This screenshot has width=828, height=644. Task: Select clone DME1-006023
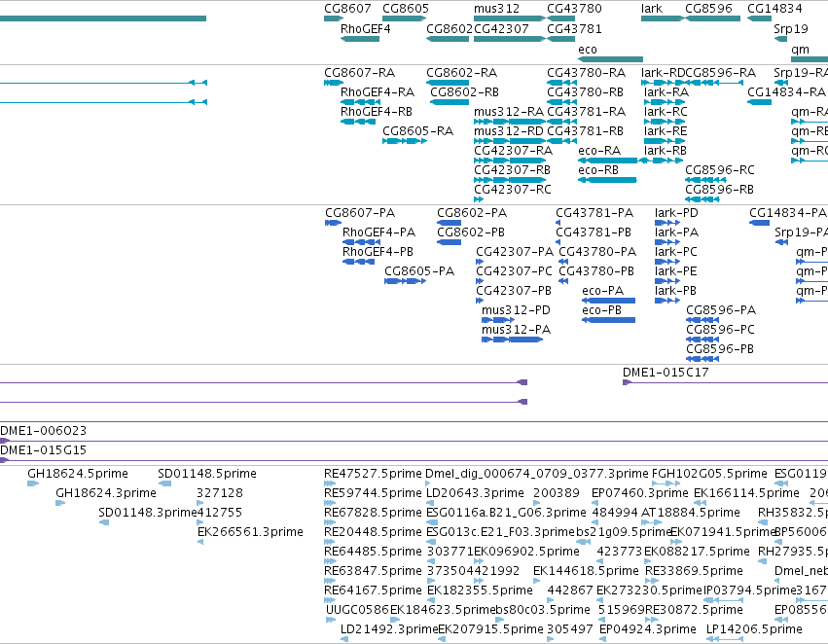click(x=44, y=431)
